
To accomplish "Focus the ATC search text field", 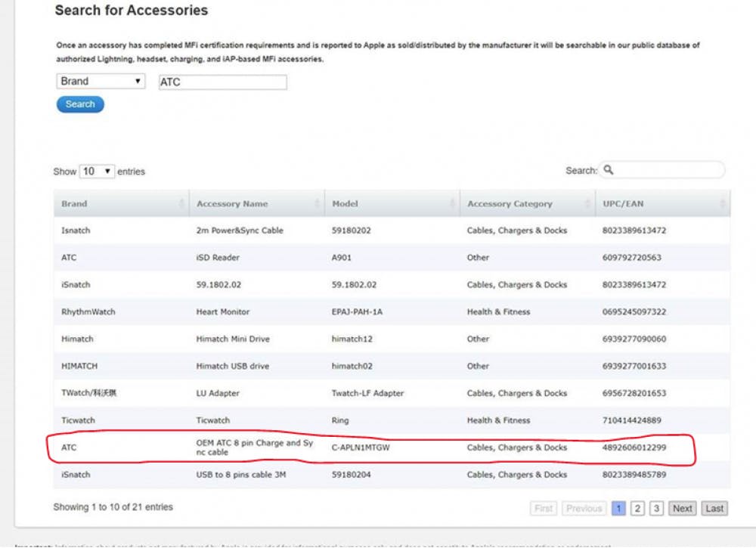I will click(x=222, y=82).
